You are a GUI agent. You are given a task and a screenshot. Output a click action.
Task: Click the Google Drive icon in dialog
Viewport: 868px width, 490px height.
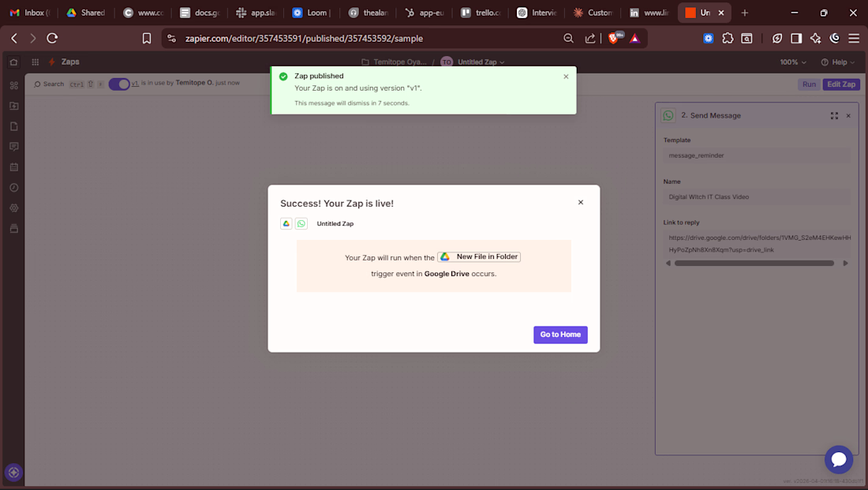coord(286,223)
